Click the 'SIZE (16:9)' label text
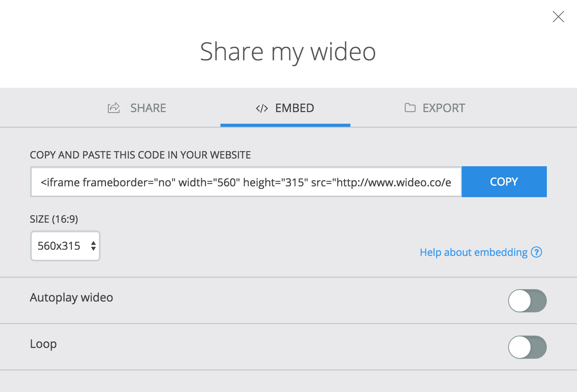 pos(54,219)
